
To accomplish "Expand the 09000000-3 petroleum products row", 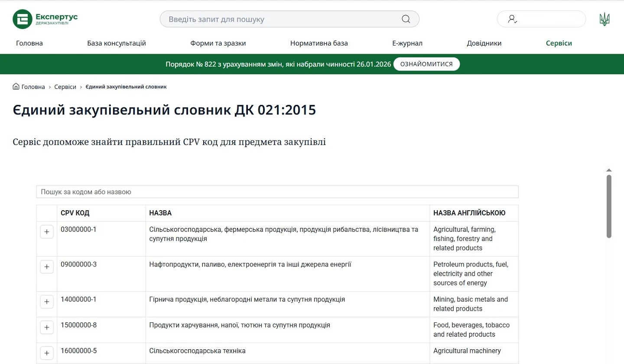I will coord(46,266).
